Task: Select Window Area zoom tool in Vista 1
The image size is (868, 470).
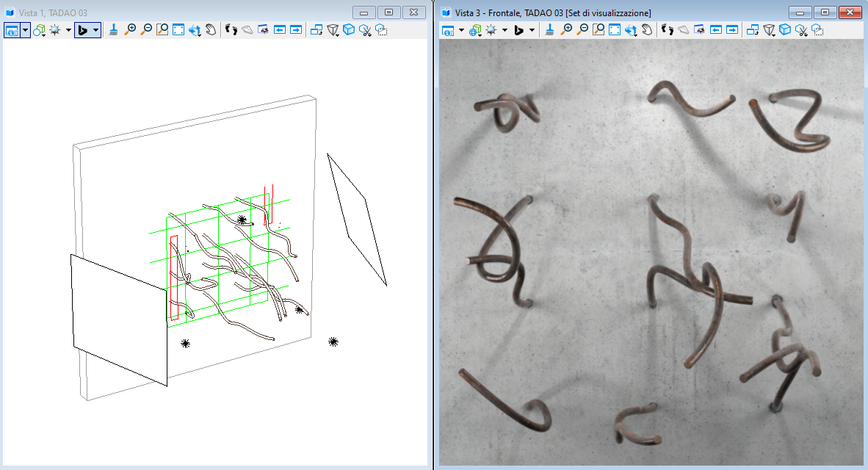Action: tap(162, 30)
